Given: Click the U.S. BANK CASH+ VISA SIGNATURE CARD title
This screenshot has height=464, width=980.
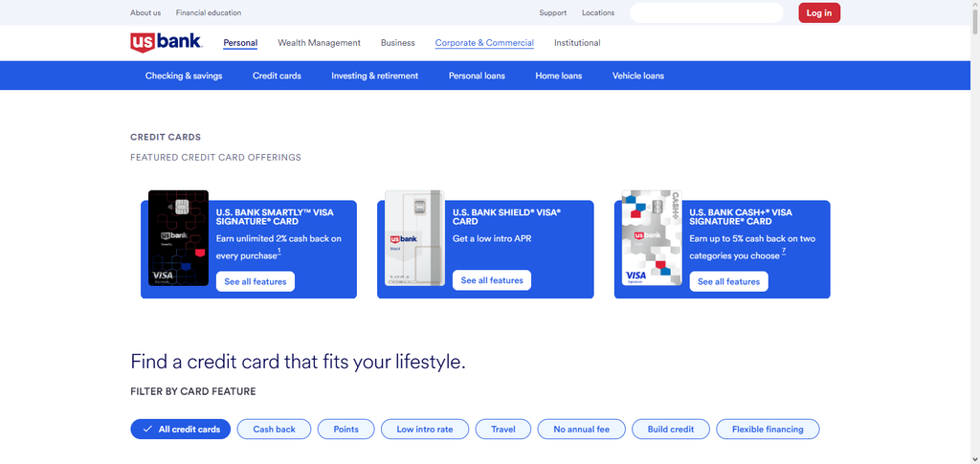Looking at the screenshot, I should (x=741, y=217).
